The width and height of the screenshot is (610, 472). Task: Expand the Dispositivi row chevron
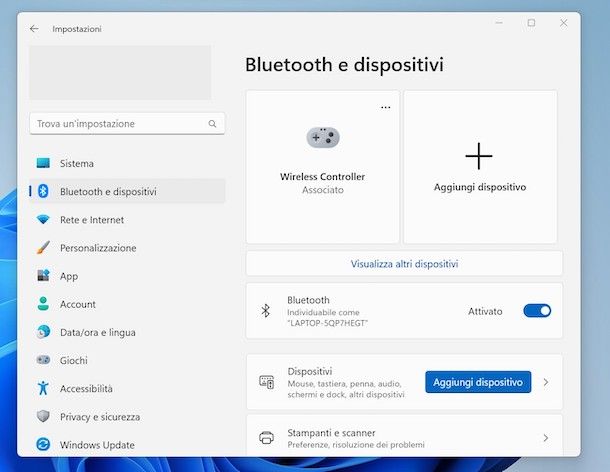click(546, 382)
